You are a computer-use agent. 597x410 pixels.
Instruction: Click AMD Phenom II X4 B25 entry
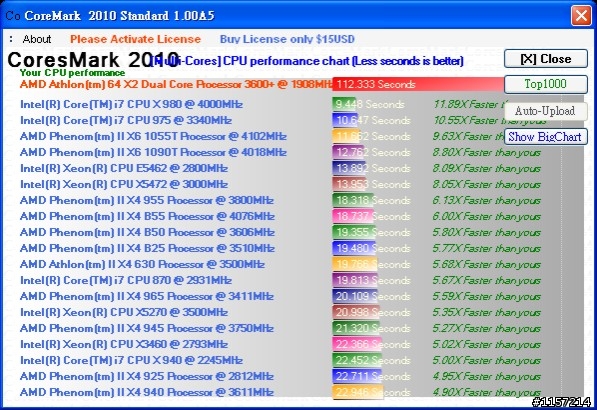(x=147, y=248)
